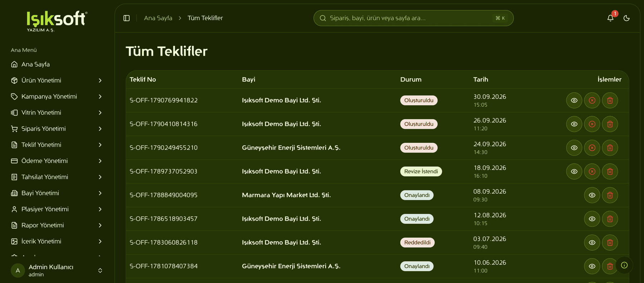Open İçerik Yönetimi menu item

57,241
